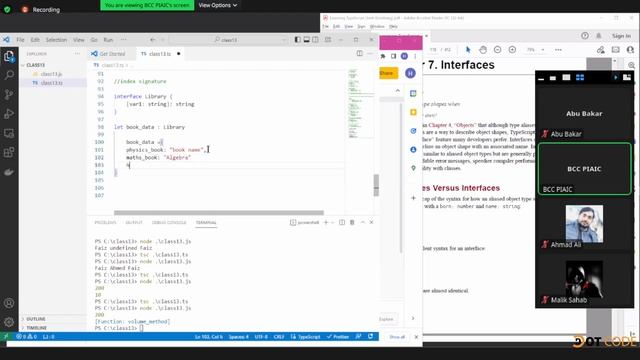
Task: Open VS Code Run menu
Action: tap(108, 40)
